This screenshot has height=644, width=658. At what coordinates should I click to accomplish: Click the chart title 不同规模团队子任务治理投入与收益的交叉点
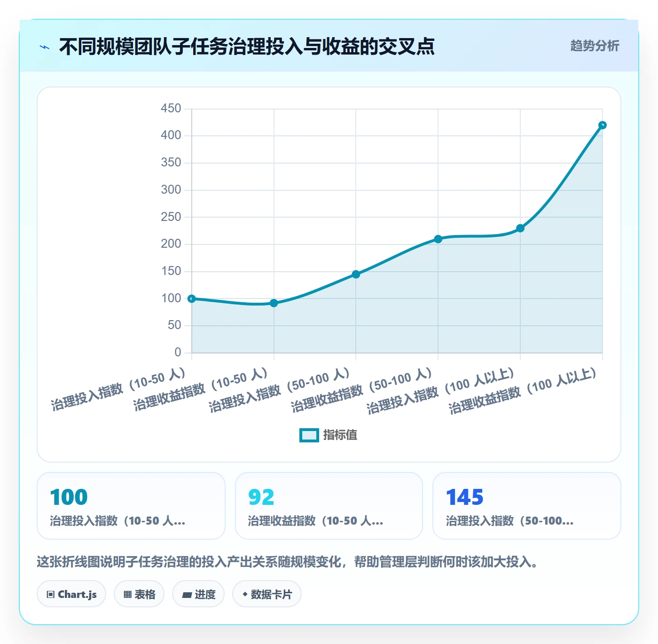[x=247, y=47]
